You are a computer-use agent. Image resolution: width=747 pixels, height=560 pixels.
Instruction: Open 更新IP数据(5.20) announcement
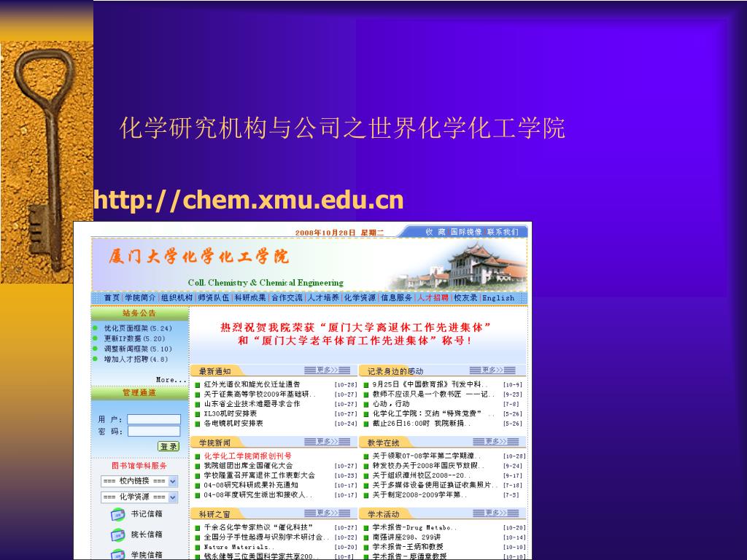pos(134,338)
